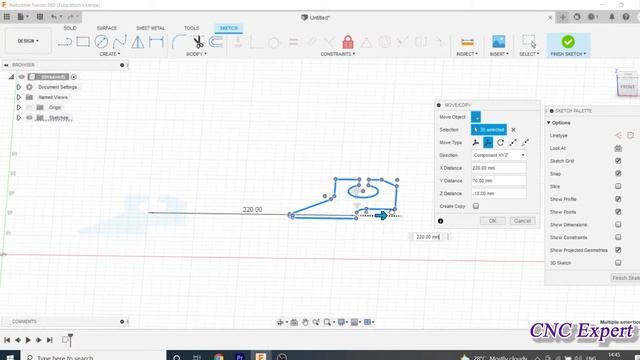640x360 pixels.
Task: Select the Mirror triangle tool
Action: click(138, 42)
